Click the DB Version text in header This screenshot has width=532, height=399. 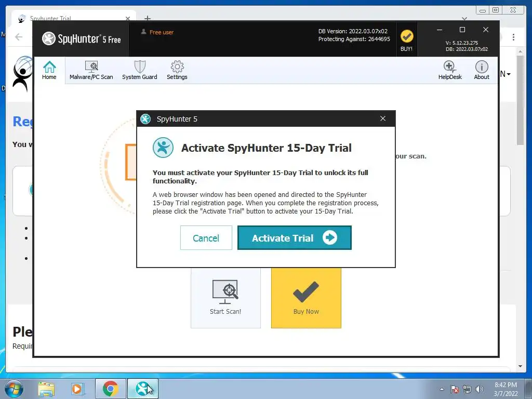click(353, 31)
